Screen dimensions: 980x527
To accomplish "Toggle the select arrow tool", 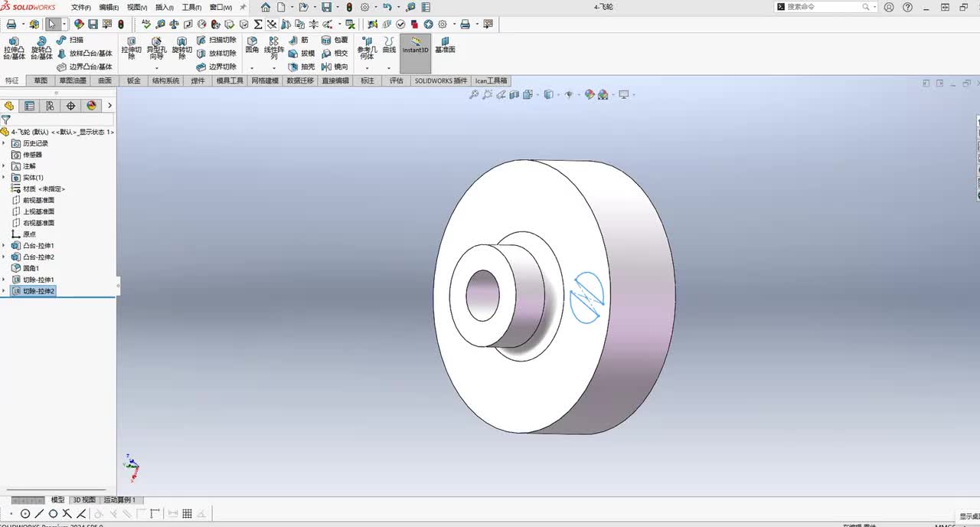I will pos(52,25).
